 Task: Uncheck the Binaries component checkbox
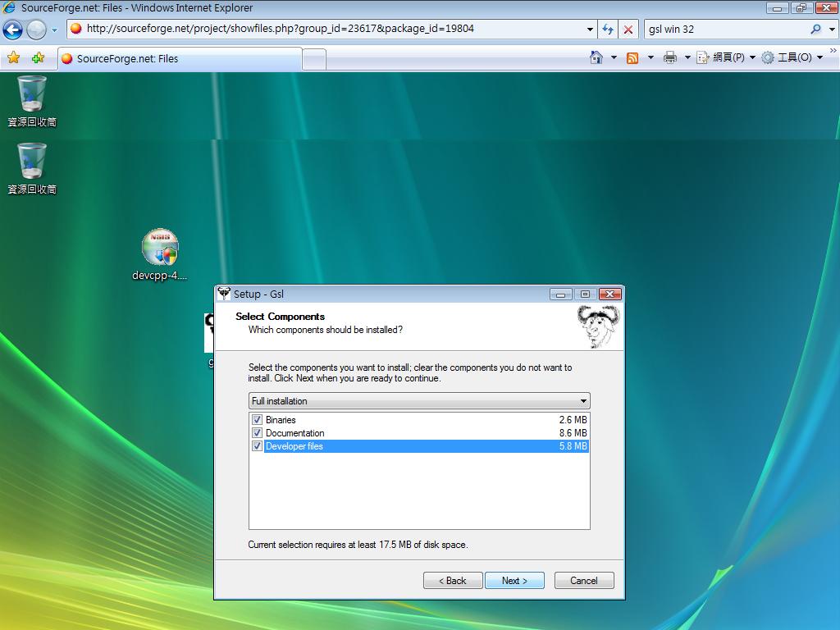click(x=257, y=420)
